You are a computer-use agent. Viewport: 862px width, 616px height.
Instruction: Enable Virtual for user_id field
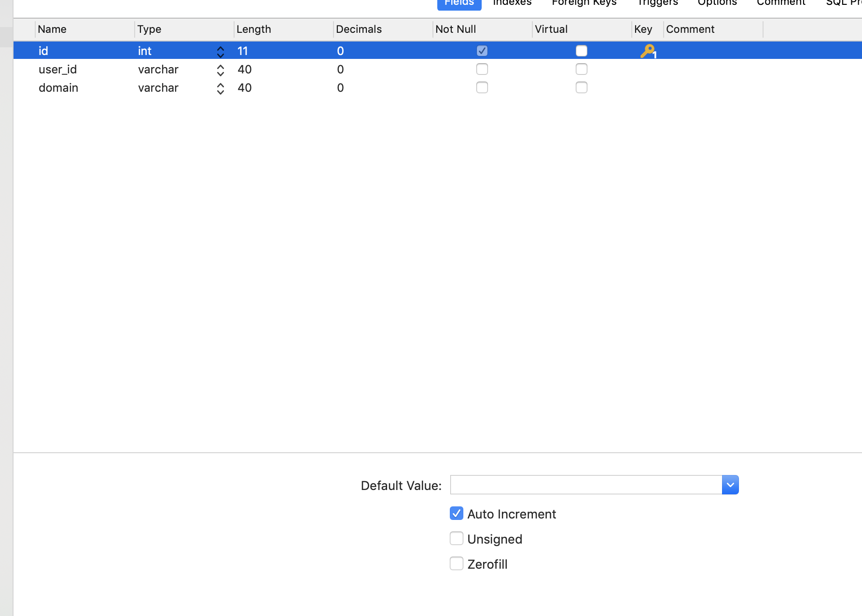[x=581, y=69]
